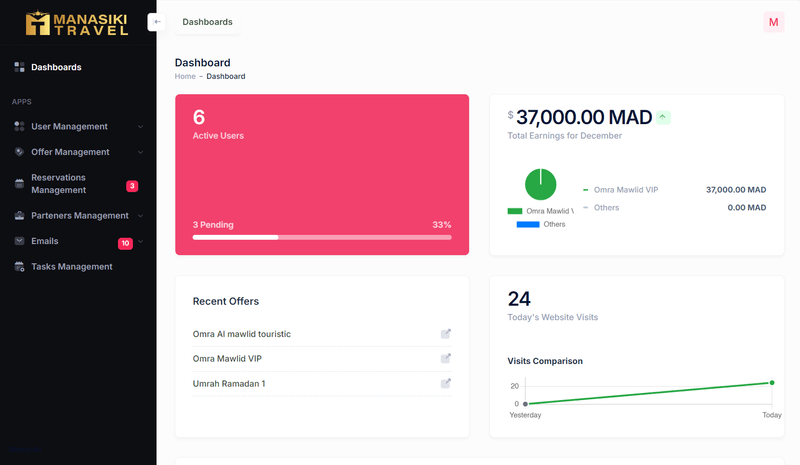The image size is (800, 465).
Task: Click the Emails envelope icon
Action: click(x=20, y=241)
